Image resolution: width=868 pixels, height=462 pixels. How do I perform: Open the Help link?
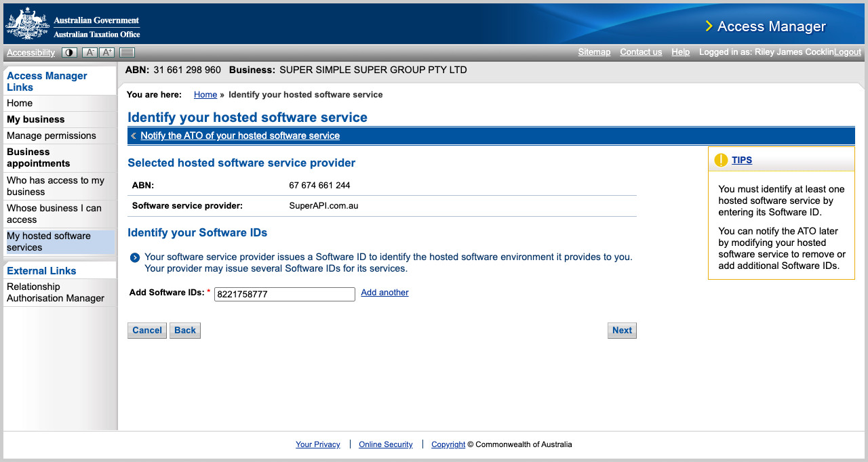point(680,52)
